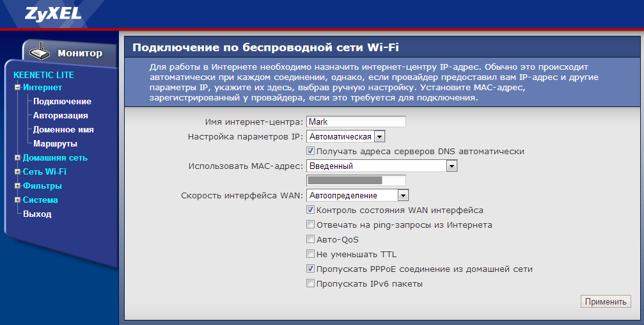Go to Доменное имя settings
The height and width of the screenshot is (325, 644).
(x=63, y=130)
